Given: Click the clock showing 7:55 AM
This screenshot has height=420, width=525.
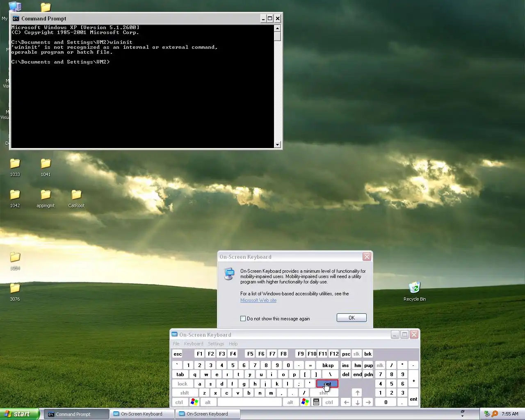Looking at the screenshot, I should pyautogui.click(x=510, y=414).
